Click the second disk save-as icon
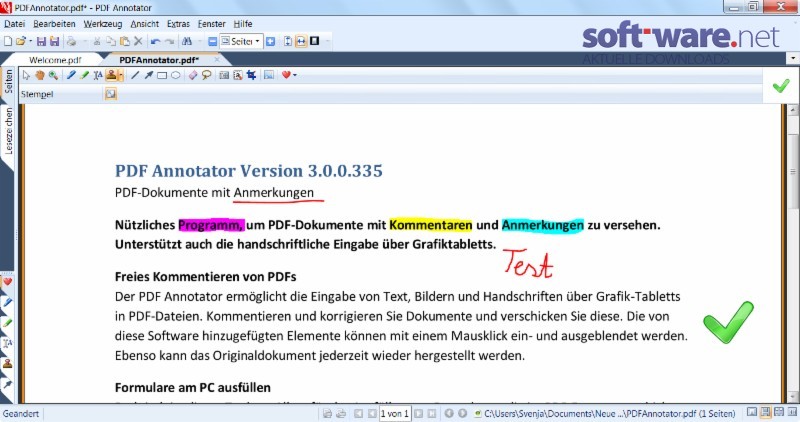Screen dimensions: 800x422 pos(54,41)
